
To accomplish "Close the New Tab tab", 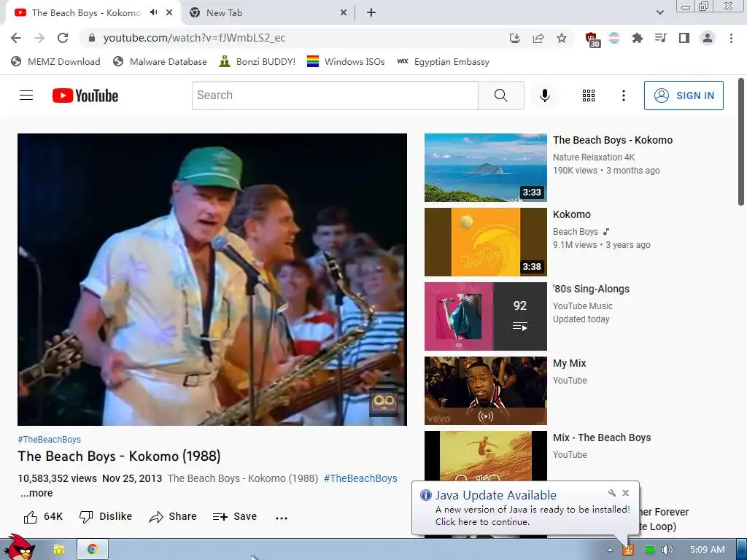I will click(344, 13).
